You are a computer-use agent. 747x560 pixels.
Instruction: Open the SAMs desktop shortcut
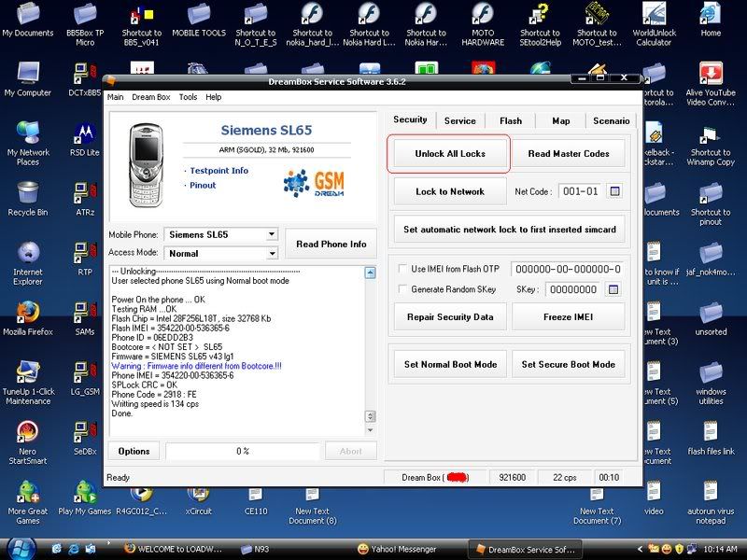coord(85,318)
